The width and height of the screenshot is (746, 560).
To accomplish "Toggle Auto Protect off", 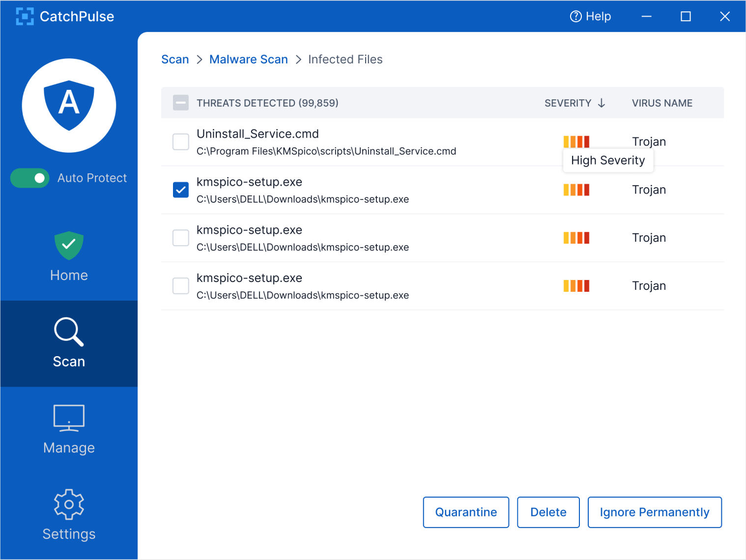I will [x=29, y=178].
